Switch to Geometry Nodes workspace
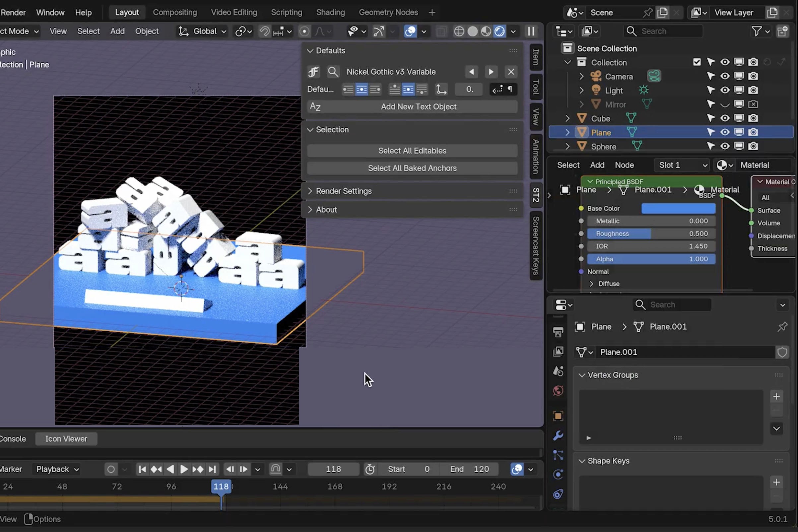Image resolution: width=798 pixels, height=532 pixels. click(x=388, y=13)
